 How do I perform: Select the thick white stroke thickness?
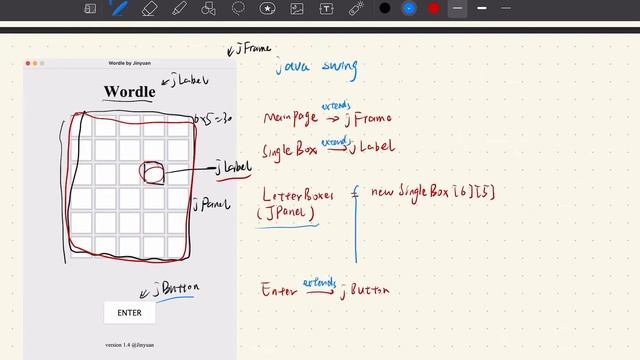482,8
